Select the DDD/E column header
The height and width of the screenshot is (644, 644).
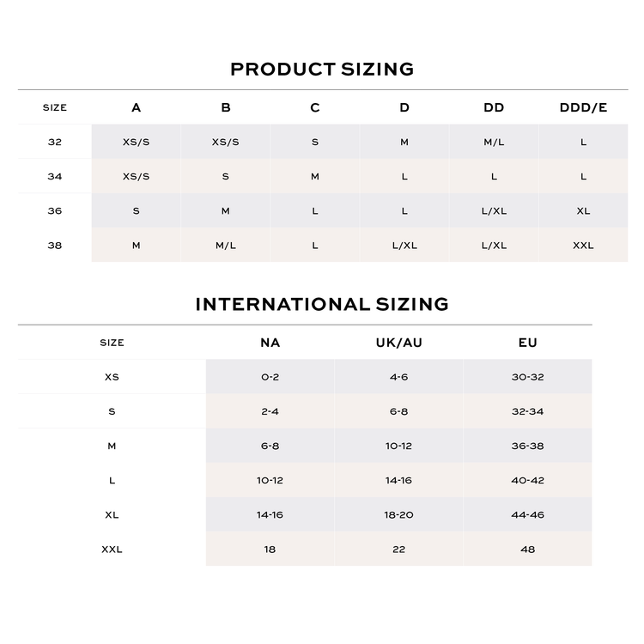pyautogui.click(x=583, y=107)
